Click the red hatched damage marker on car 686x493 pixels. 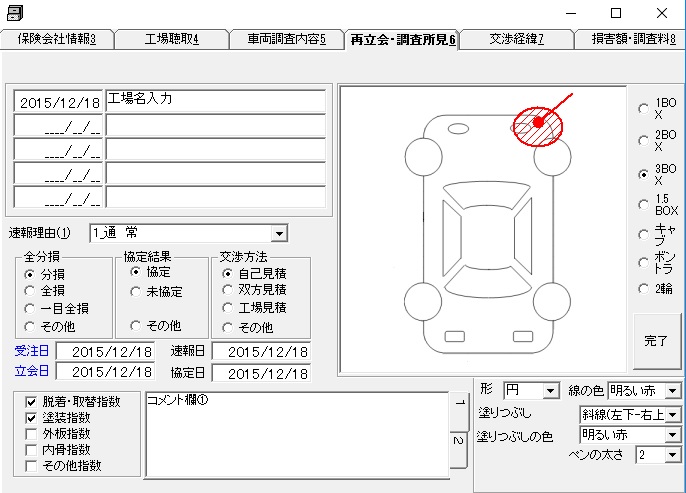click(x=538, y=123)
